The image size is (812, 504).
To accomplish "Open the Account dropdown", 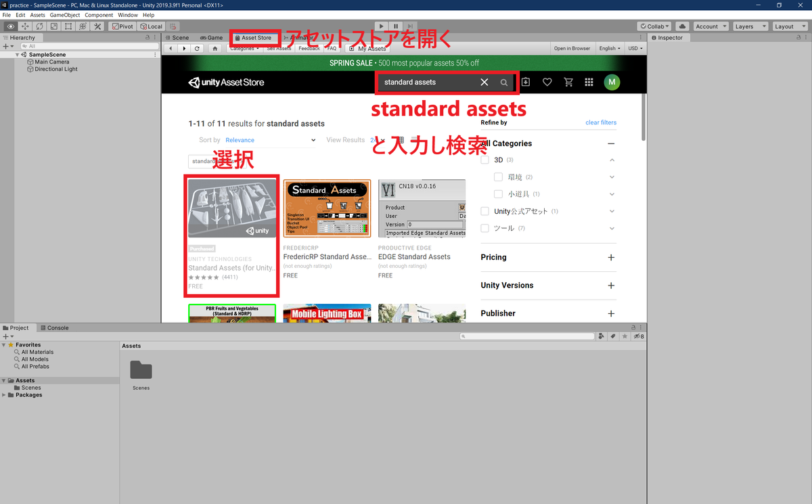I will (710, 26).
